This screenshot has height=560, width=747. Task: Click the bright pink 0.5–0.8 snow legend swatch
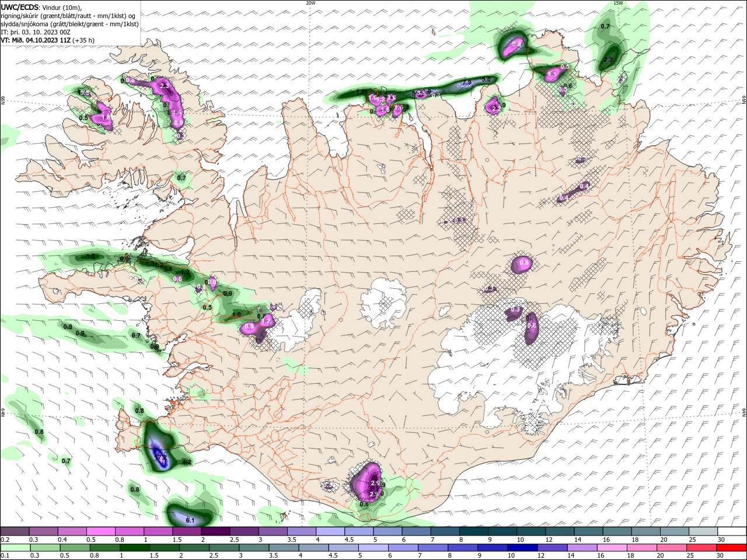click(x=100, y=531)
